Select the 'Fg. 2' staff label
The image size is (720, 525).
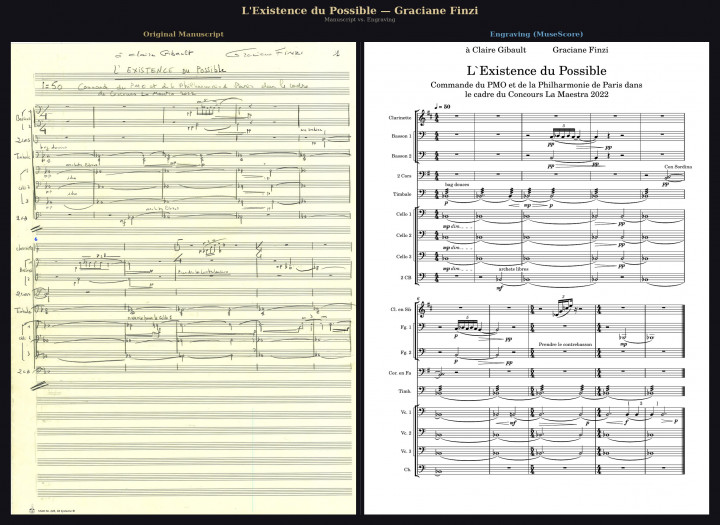coord(406,353)
